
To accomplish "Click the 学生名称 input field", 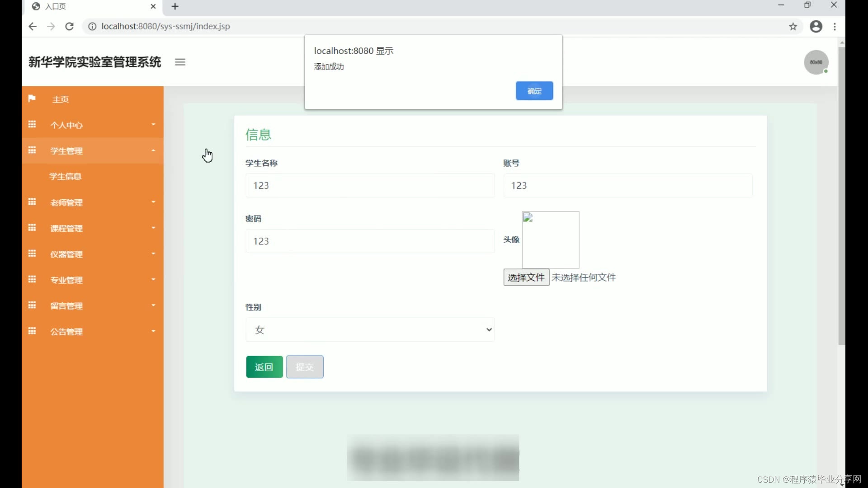I will point(370,185).
